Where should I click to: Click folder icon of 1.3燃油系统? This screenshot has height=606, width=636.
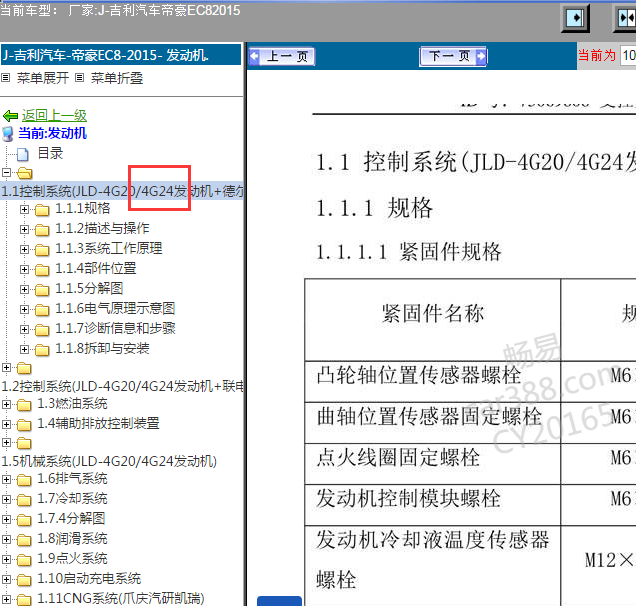pos(24,404)
